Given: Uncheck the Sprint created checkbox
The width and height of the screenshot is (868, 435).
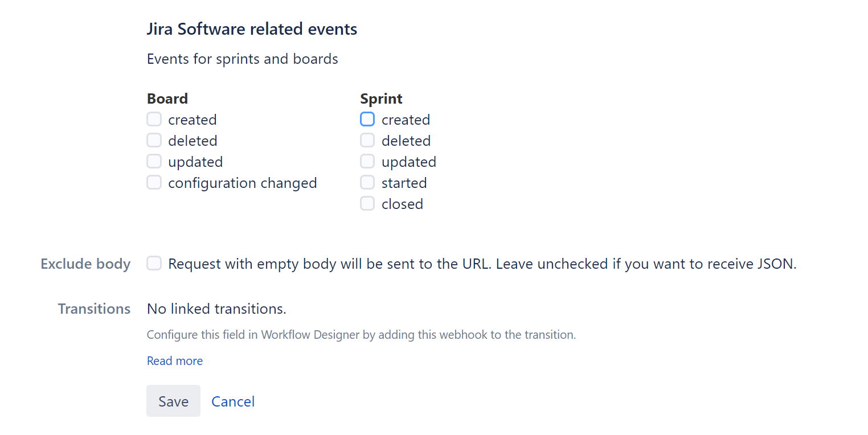Looking at the screenshot, I should tap(367, 119).
